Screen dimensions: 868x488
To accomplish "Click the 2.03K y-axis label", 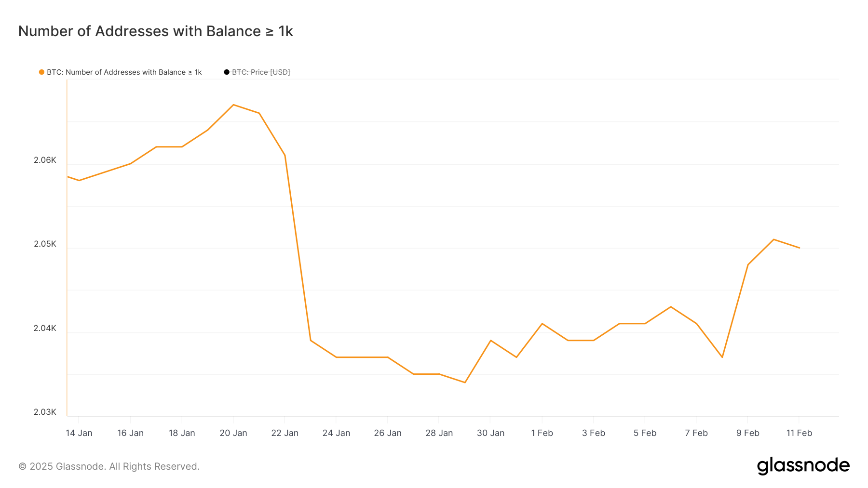I will pyautogui.click(x=45, y=412).
